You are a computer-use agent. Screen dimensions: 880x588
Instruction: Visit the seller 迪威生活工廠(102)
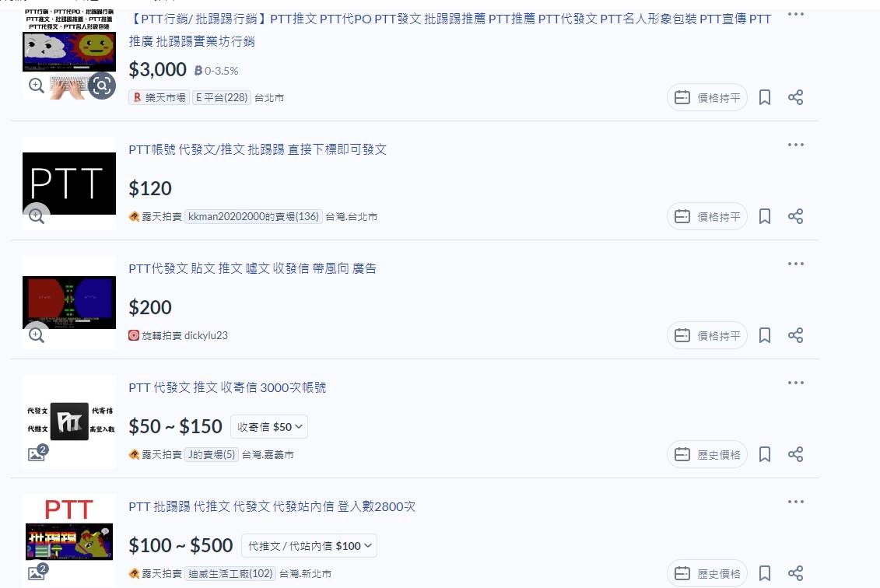[x=230, y=573]
